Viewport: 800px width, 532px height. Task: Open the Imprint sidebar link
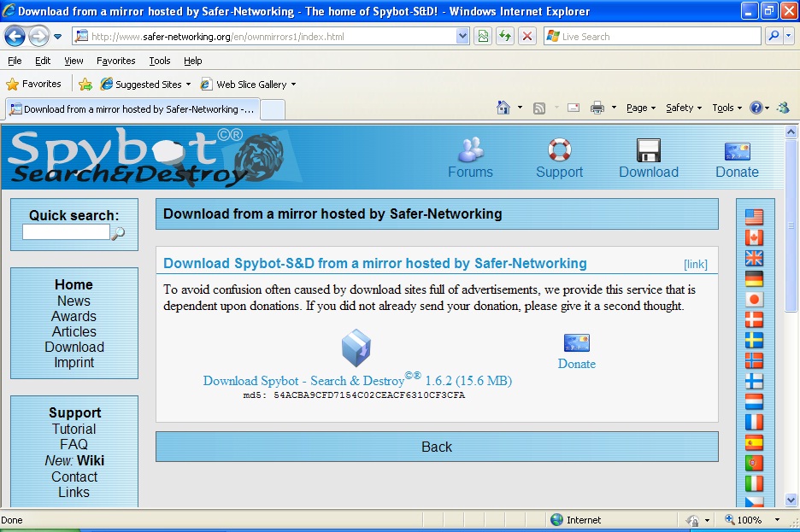coord(74,363)
